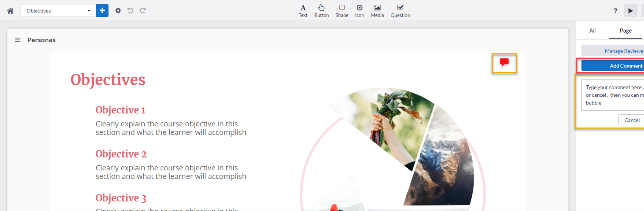Open Manage Reviewers

click(613, 51)
